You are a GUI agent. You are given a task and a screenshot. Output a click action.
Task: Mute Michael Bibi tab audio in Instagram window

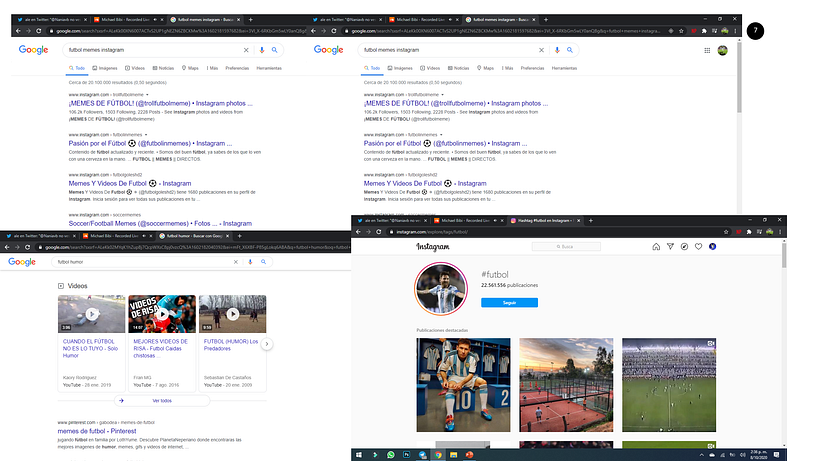tap(495, 221)
